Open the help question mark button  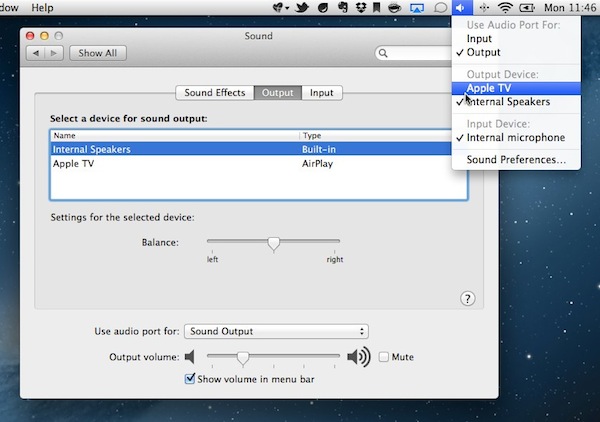click(x=468, y=298)
